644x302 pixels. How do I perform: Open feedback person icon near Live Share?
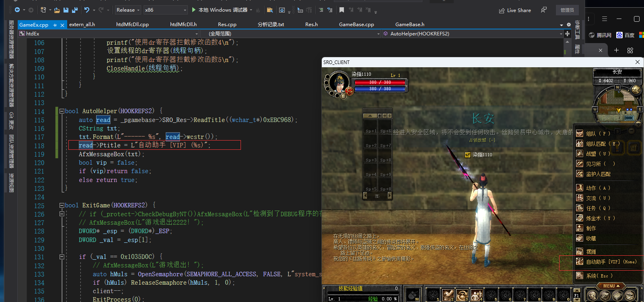(544, 10)
